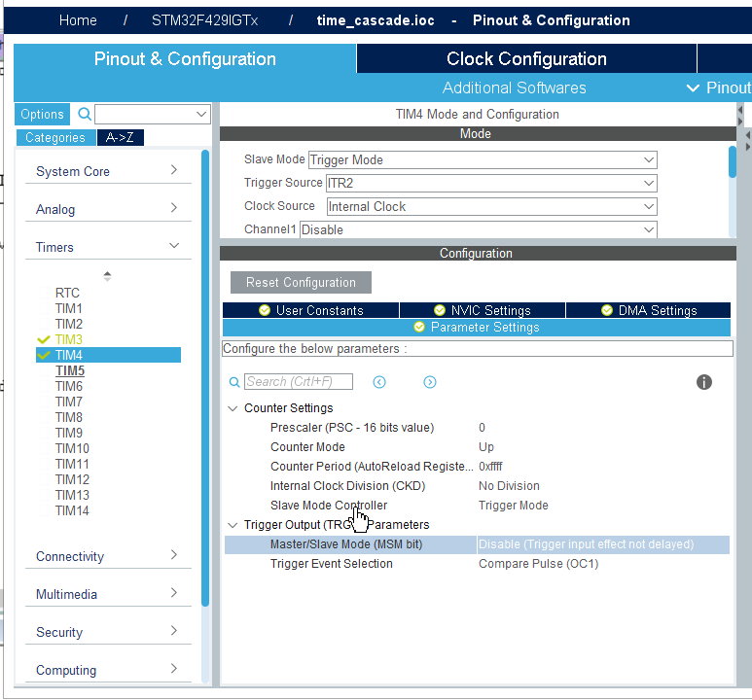Click the A->Z sorting button
The height and width of the screenshot is (700, 752).
click(x=121, y=138)
